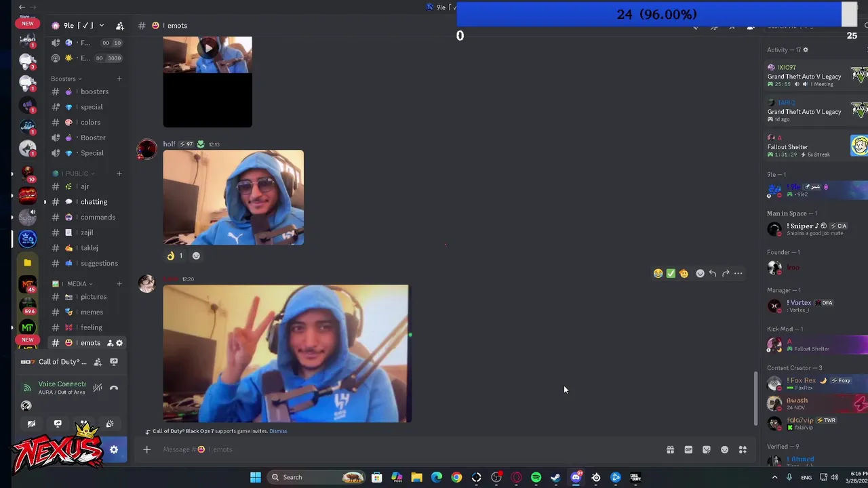Open Chrome from taskbar

point(456,477)
